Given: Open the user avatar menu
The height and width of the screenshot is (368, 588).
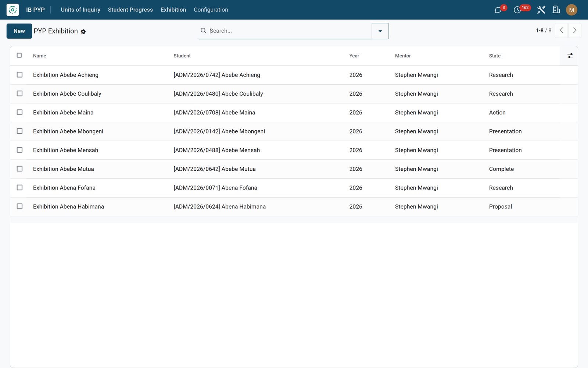Looking at the screenshot, I should tap(571, 10).
